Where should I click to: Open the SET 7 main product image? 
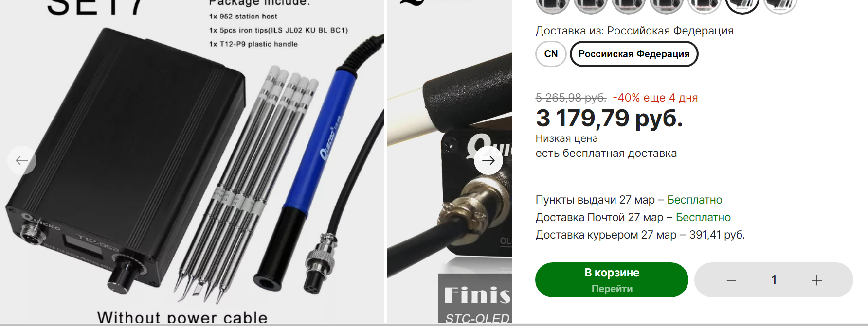[x=192, y=161]
